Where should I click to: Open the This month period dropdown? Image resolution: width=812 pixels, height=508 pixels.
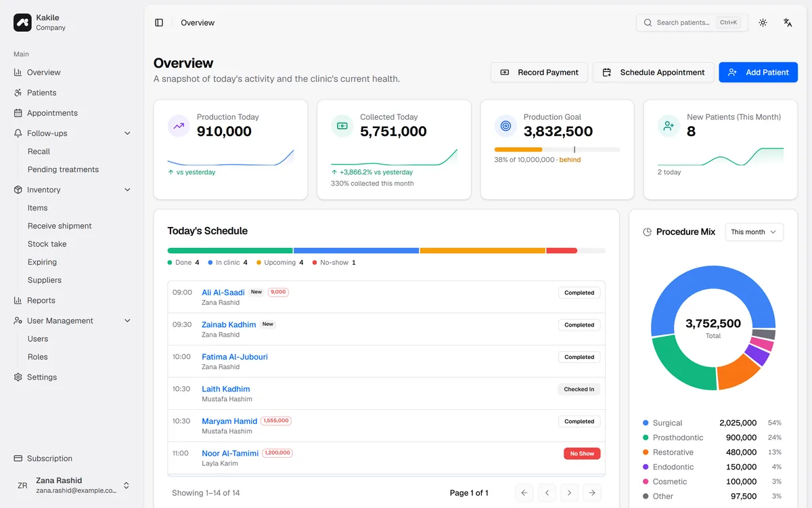(x=754, y=232)
